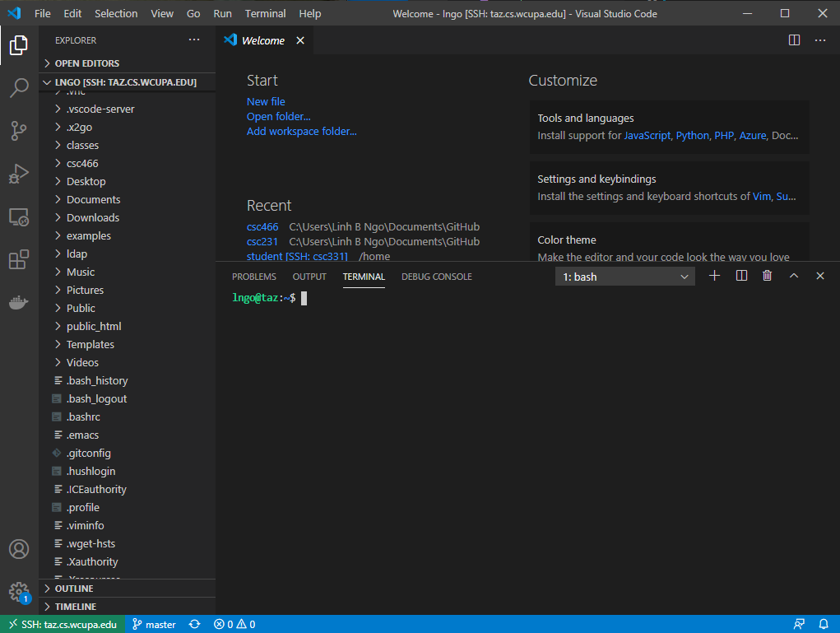Open the Run and Debug view icon

(x=19, y=174)
